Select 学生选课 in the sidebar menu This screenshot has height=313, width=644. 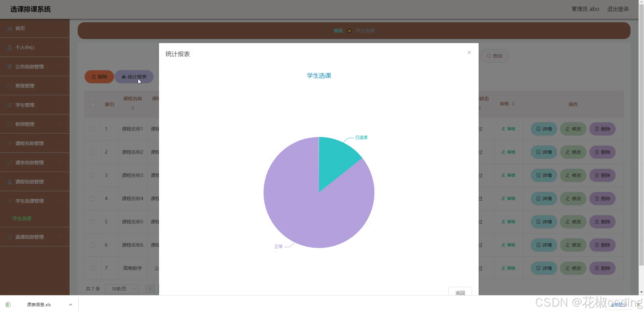pyautogui.click(x=22, y=218)
